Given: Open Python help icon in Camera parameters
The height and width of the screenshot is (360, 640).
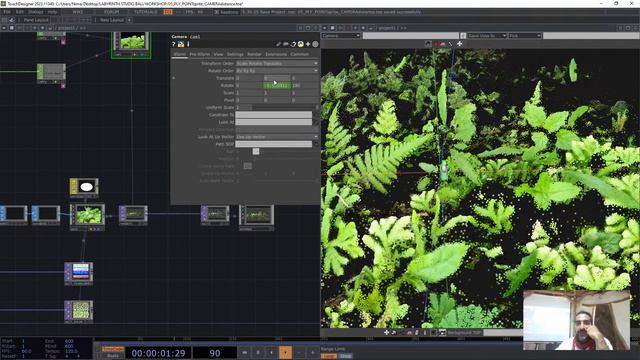Looking at the screenshot, I should point(181,44).
